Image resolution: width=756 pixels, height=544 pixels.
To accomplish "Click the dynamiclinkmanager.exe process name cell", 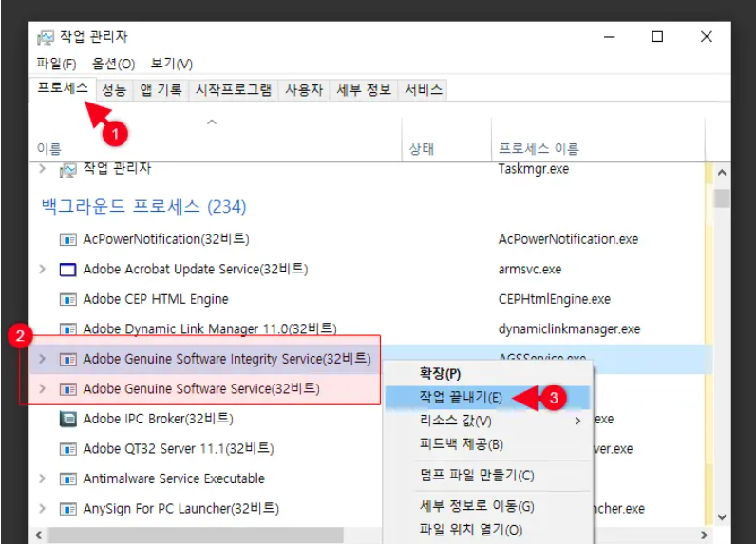I will (x=570, y=329).
